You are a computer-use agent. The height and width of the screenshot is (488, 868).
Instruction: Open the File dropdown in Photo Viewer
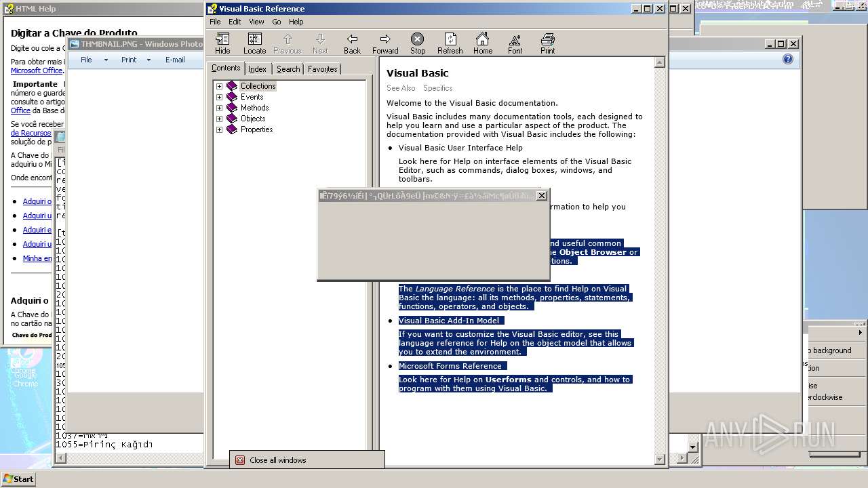94,60
